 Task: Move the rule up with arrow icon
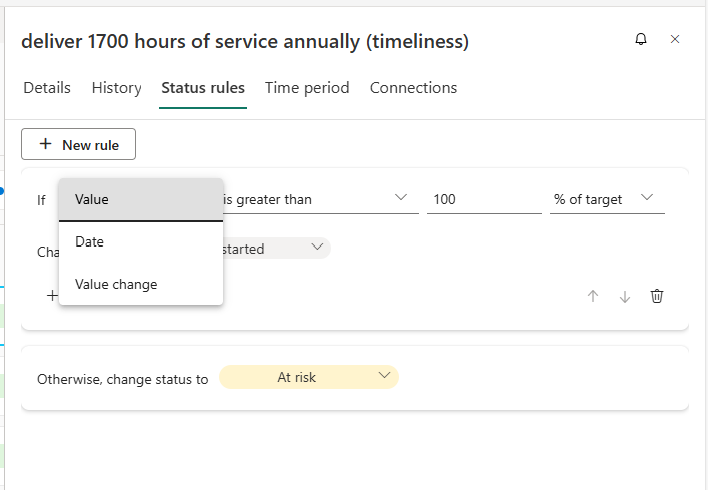(x=593, y=296)
